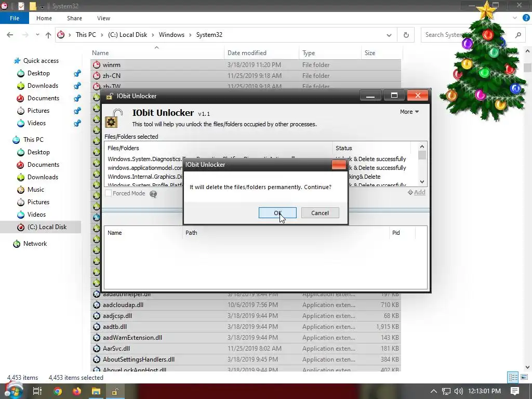532x399 pixels.
Task: Confirm deletion with the OK button
Action: [x=277, y=212]
